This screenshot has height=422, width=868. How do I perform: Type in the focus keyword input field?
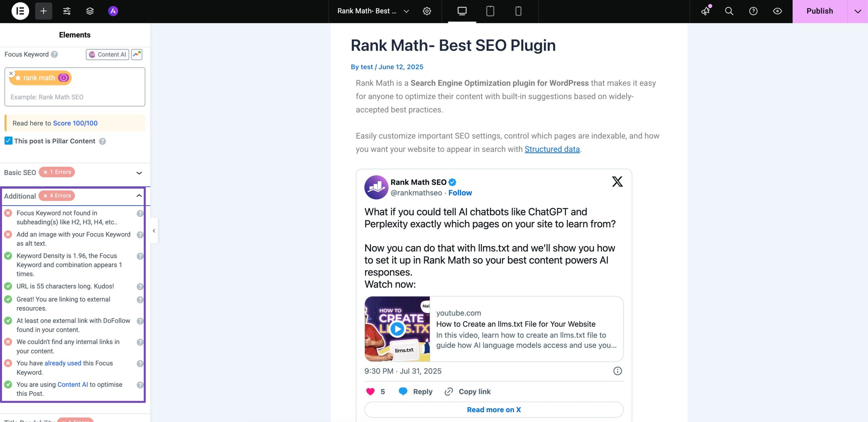click(x=75, y=97)
